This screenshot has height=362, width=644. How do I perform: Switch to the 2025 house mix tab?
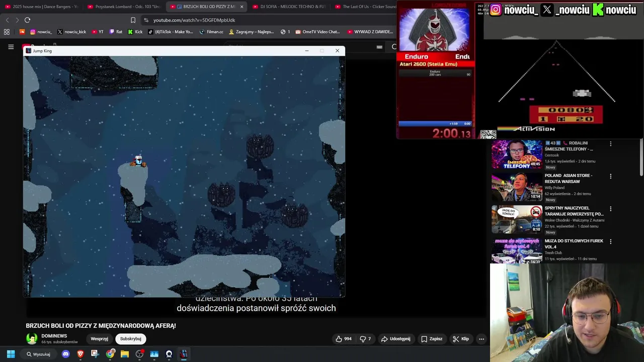tap(41, 7)
